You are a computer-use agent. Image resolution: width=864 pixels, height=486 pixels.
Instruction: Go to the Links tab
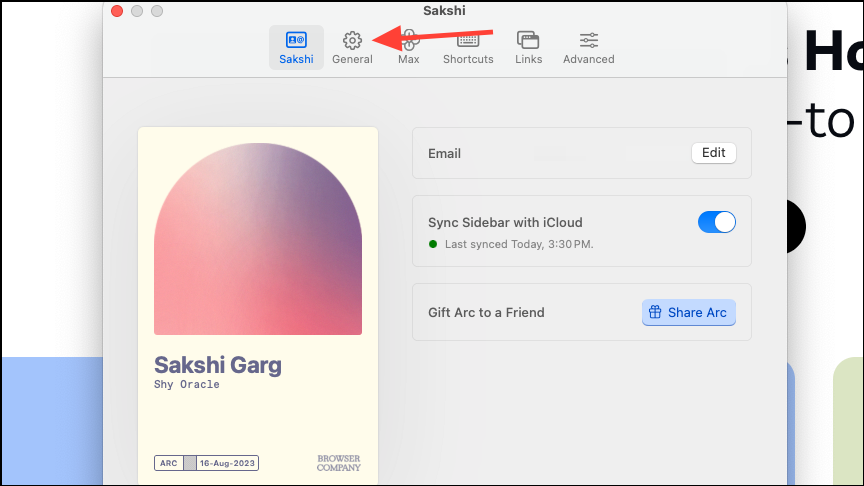tap(528, 48)
